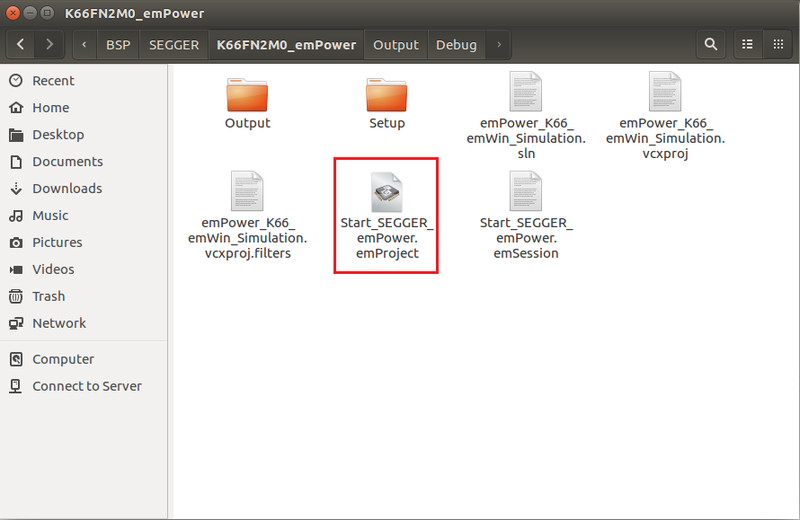This screenshot has height=520, width=800.
Task: Click the search magnifier icon
Action: [x=711, y=45]
